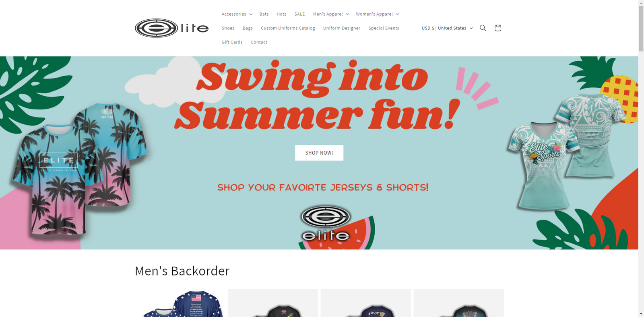The height and width of the screenshot is (317, 644).
Task: Click the page vertical scrollbar
Action: 641,158
